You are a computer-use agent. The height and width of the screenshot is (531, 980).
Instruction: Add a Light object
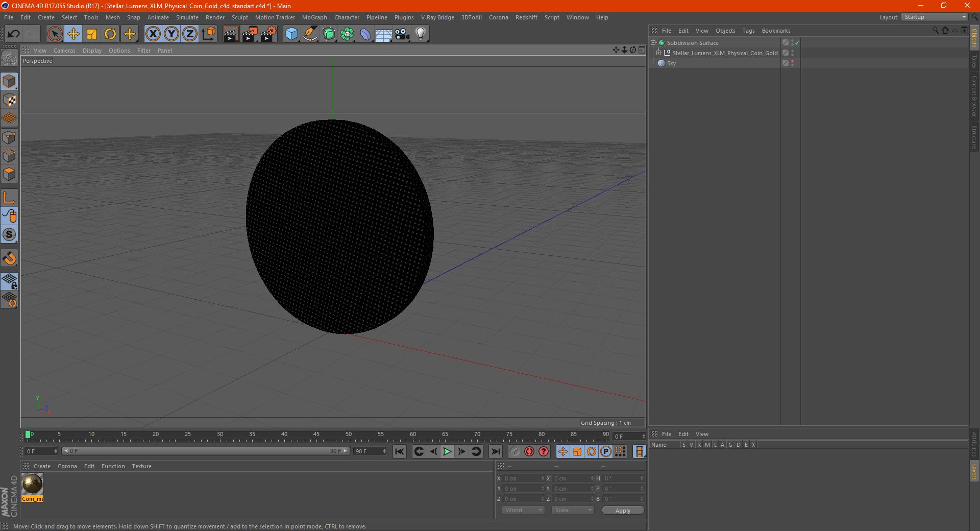click(x=421, y=34)
